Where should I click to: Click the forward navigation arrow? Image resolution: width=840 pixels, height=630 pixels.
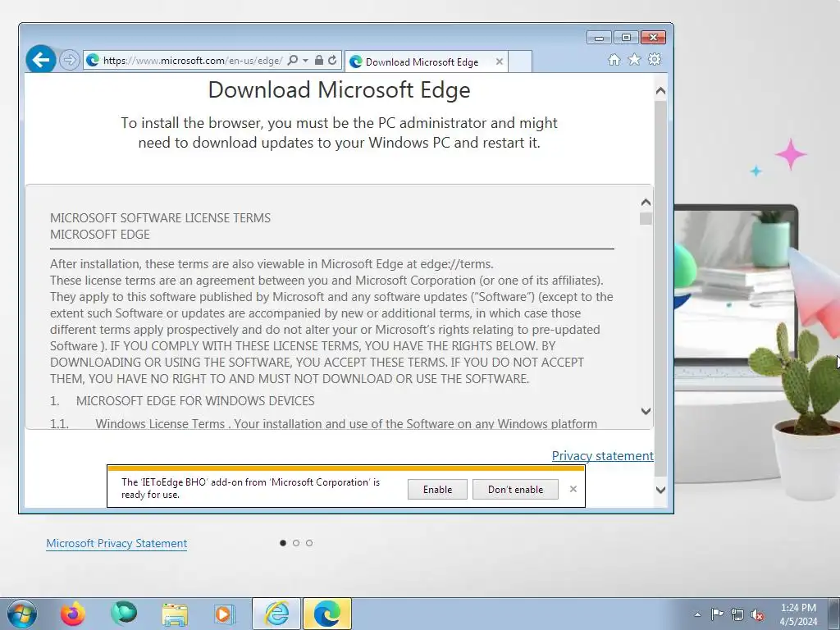coord(70,60)
